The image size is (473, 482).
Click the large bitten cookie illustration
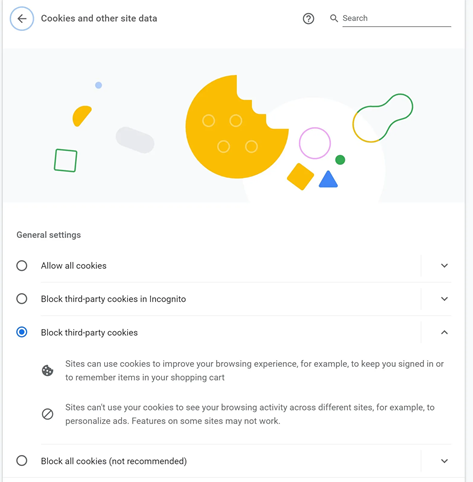pyautogui.click(x=237, y=127)
